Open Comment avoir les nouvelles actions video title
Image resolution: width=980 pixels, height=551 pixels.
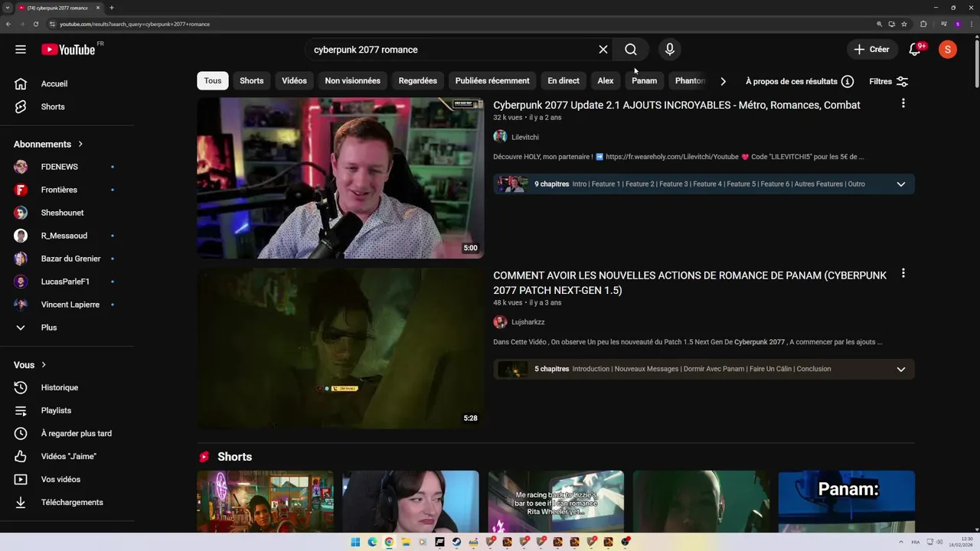(x=690, y=282)
